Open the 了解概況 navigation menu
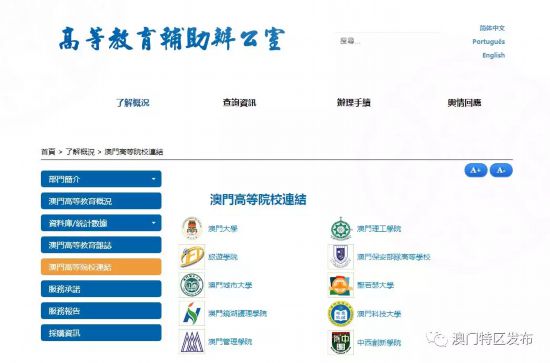This screenshot has height=363, width=550. pyautogui.click(x=133, y=103)
